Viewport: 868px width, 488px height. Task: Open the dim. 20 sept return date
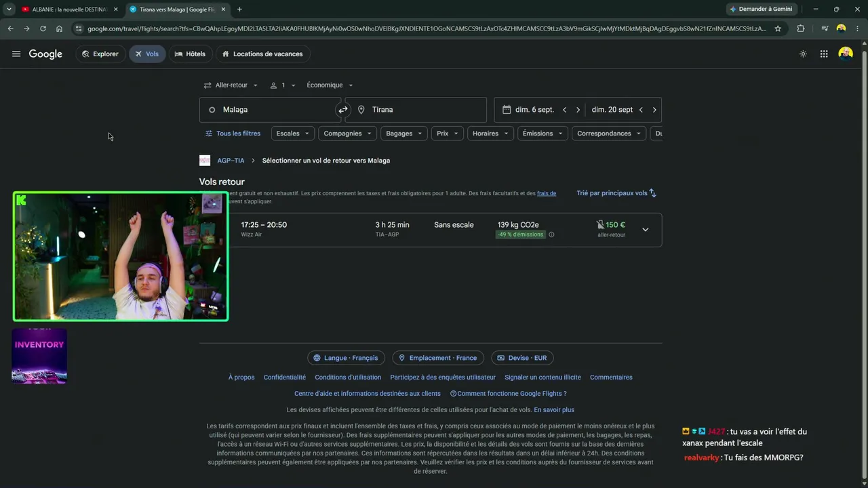[x=612, y=110]
